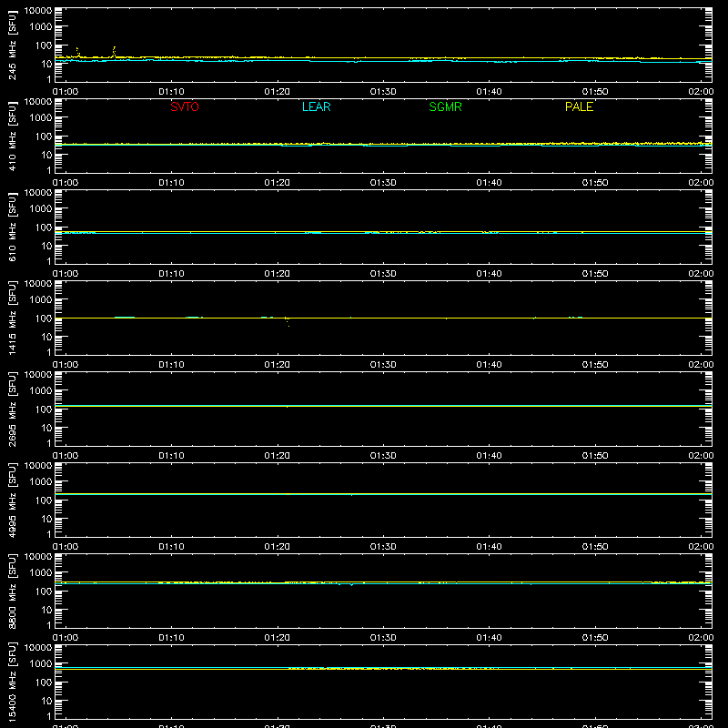Click the 01:10 label under the 8800 MHz panel

click(171, 638)
